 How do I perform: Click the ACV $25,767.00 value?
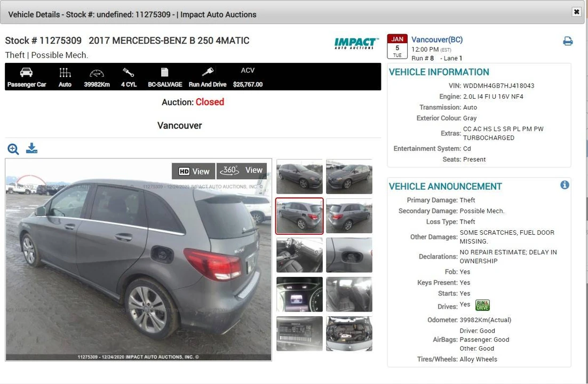[248, 84]
